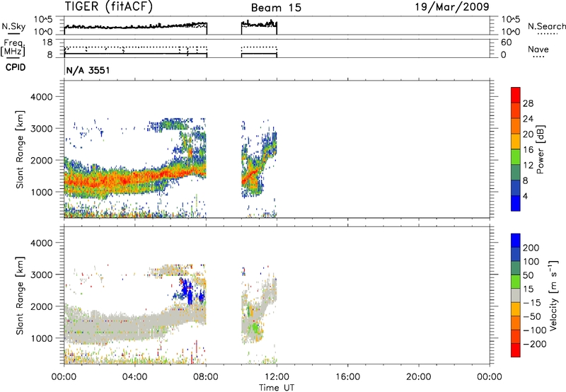Click the '18' frequency axis tick
566x392 pixels.
coord(47,42)
